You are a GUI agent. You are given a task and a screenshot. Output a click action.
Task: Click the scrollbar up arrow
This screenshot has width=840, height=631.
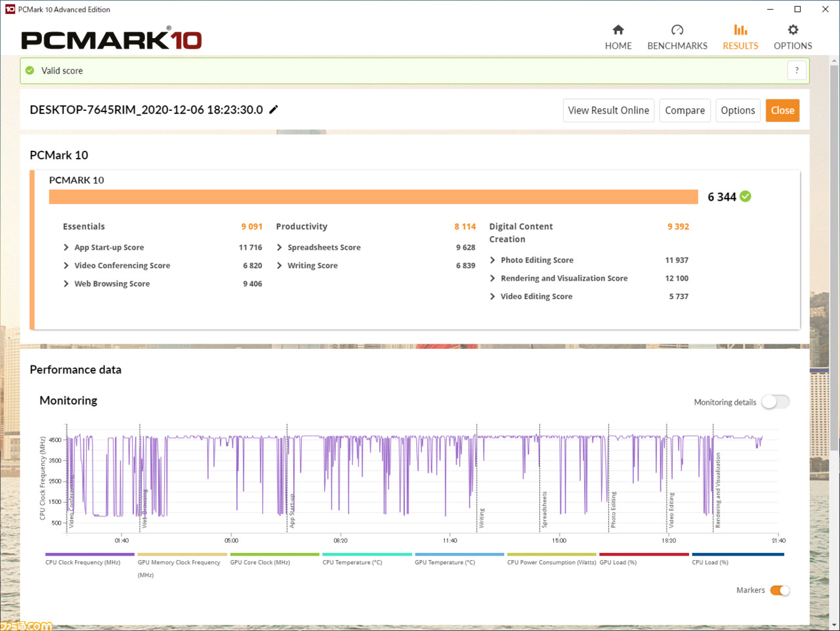834,62
